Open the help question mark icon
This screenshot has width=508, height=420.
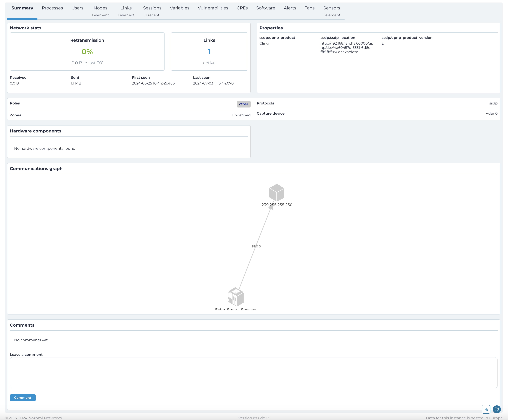[x=497, y=409]
